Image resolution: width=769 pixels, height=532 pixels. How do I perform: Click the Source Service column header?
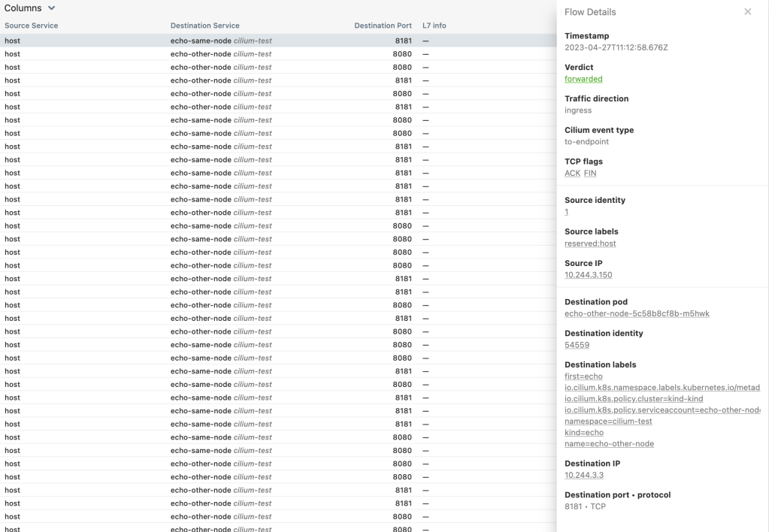tap(32, 26)
